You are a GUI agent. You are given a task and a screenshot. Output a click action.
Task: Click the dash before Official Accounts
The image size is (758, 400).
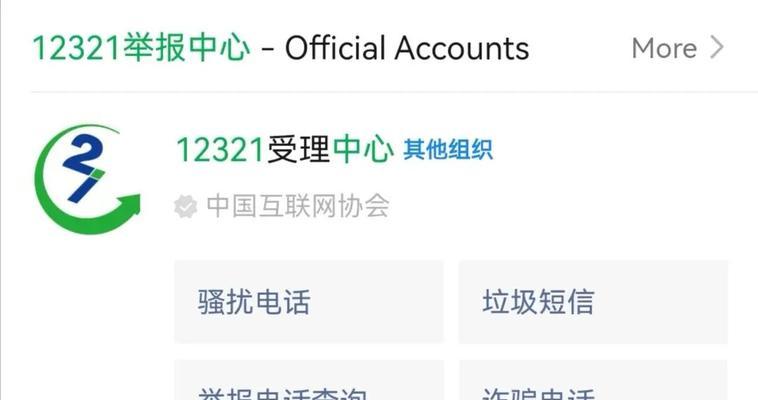coord(268,49)
